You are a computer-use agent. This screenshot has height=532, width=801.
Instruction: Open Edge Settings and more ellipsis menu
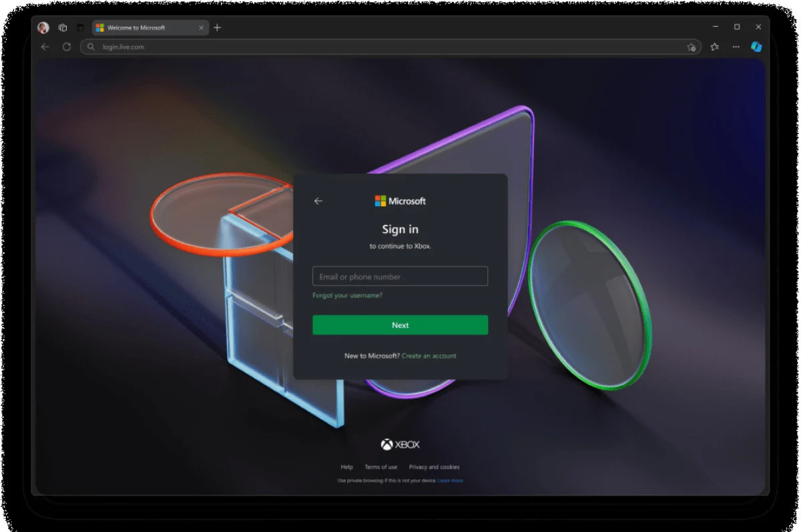[x=736, y=47]
